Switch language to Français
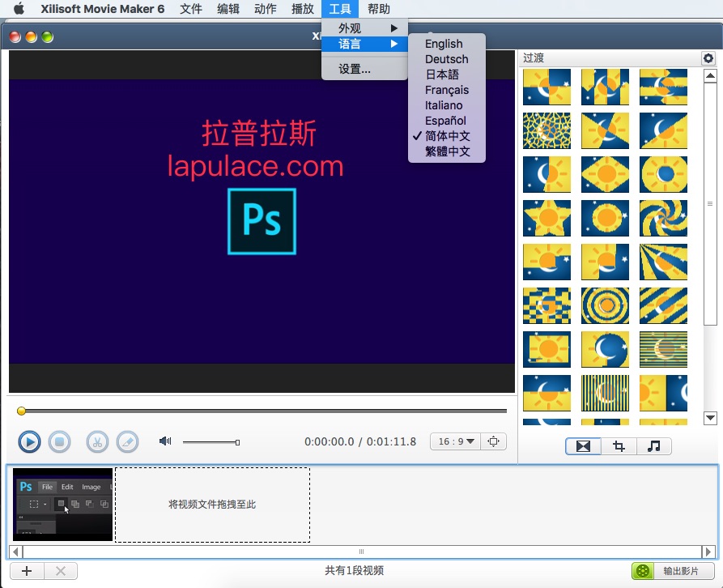The image size is (723, 588). coord(447,90)
